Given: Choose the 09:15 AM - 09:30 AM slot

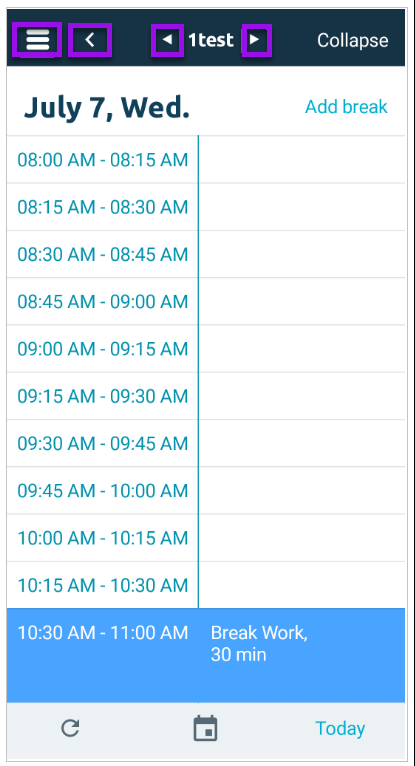Looking at the screenshot, I should tap(206, 396).
